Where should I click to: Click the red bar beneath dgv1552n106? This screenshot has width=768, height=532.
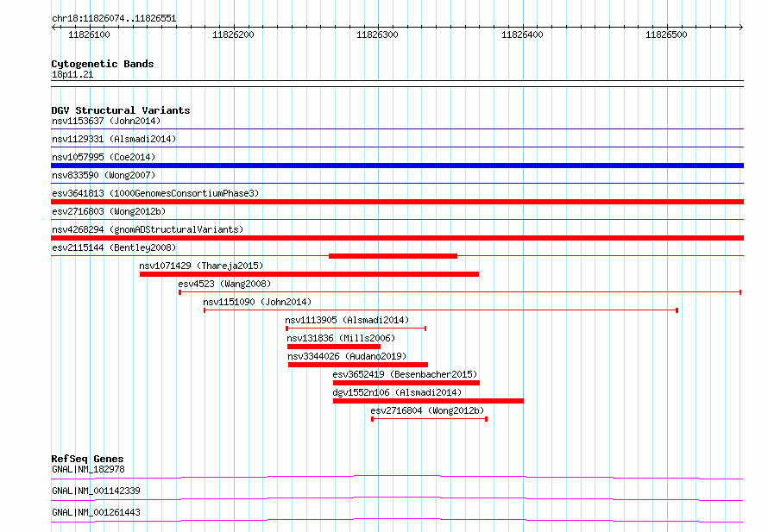pos(428,401)
